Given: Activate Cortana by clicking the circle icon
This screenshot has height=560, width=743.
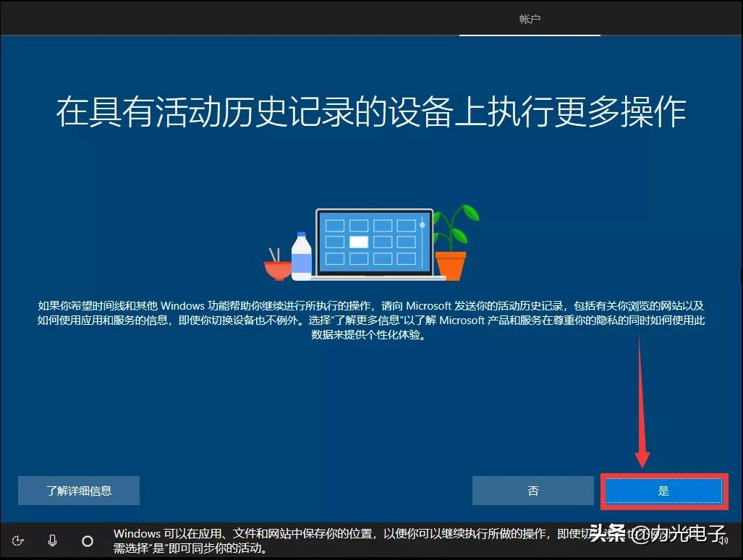Looking at the screenshot, I should tap(87, 540).
